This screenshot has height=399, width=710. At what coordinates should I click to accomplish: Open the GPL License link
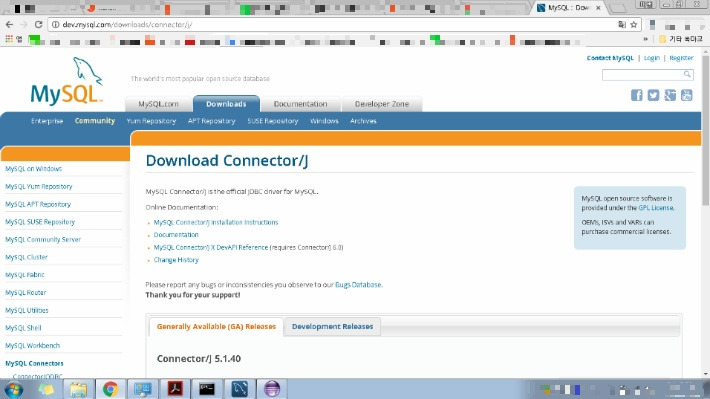(656, 208)
